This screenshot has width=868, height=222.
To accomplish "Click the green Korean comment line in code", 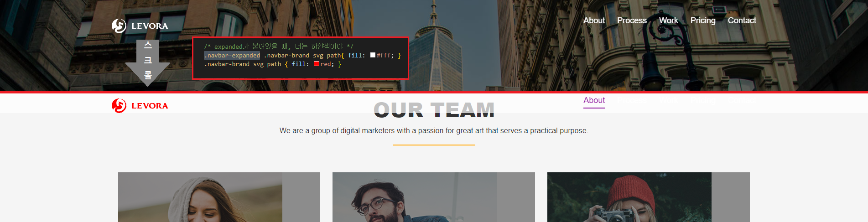I will pyautogui.click(x=278, y=46).
